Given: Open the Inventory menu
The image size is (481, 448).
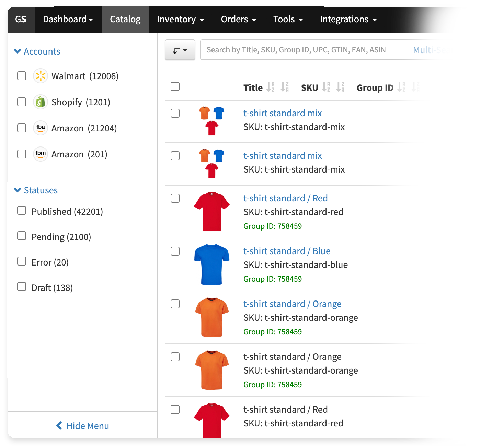Looking at the screenshot, I should (x=180, y=19).
